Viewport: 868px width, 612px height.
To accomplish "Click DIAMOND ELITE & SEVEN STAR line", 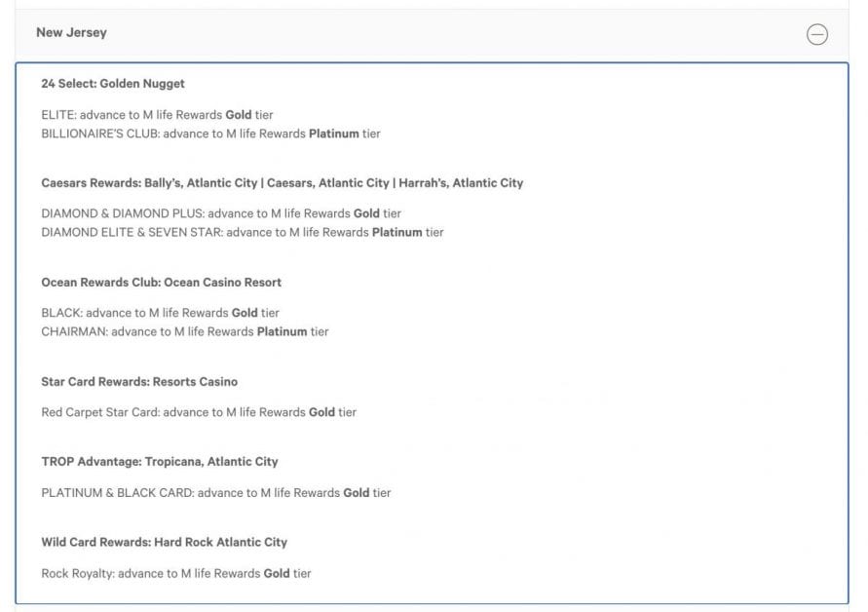I will click(243, 232).
